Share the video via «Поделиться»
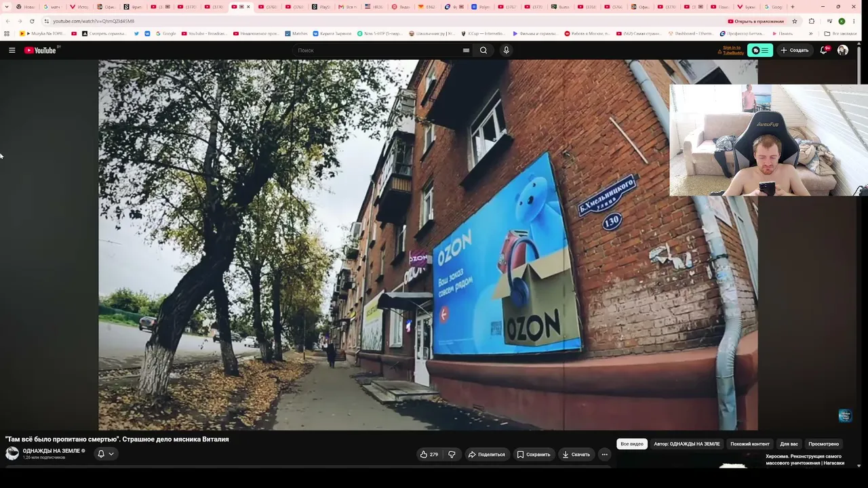Screen dimensions: 868x488 pos(487,454)
